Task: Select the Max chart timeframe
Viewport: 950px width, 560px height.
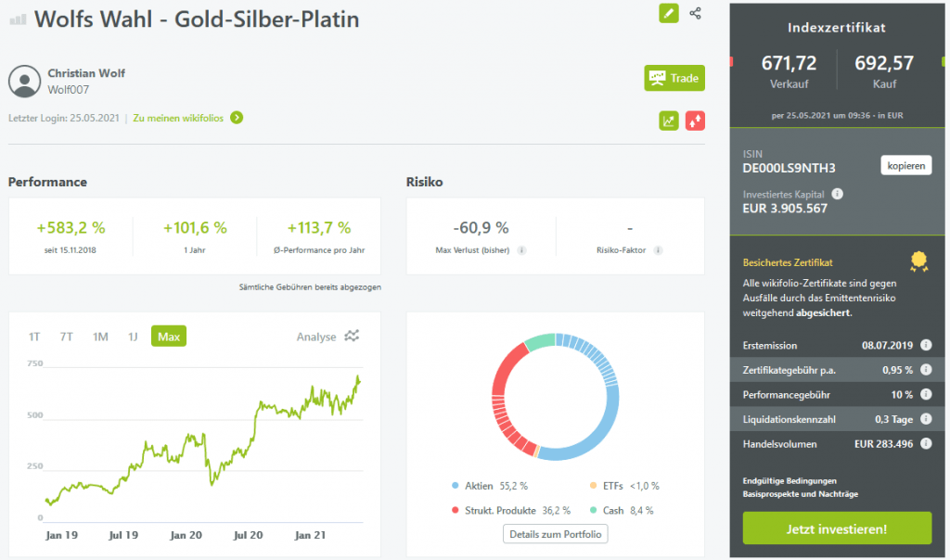Action: (x=169, y=337)
